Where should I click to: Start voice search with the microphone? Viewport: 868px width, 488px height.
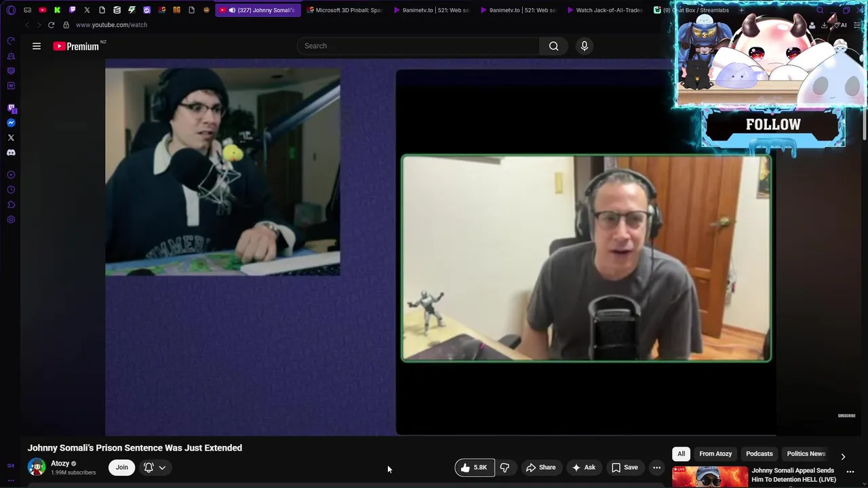pos(585,46)
